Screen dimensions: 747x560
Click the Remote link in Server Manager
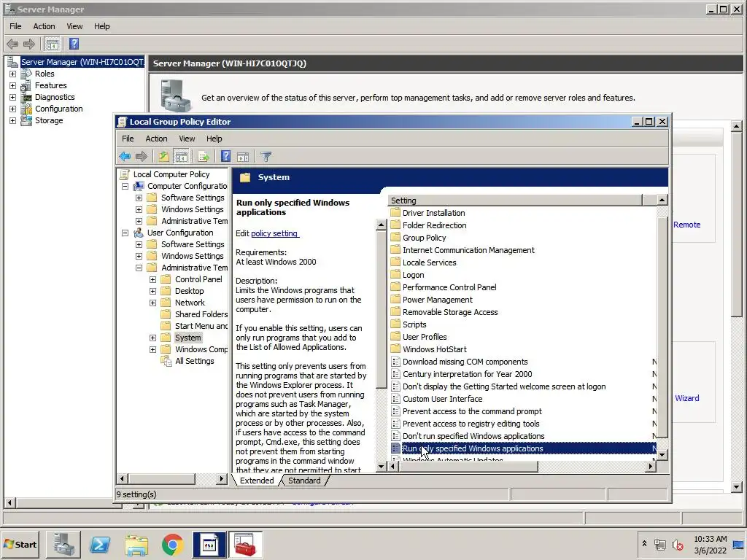pos(686,225)
